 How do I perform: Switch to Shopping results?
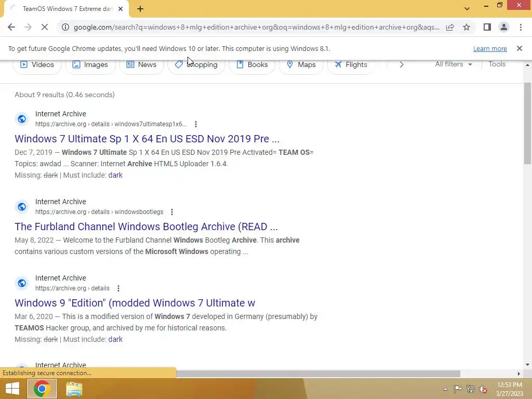[196, 64]
